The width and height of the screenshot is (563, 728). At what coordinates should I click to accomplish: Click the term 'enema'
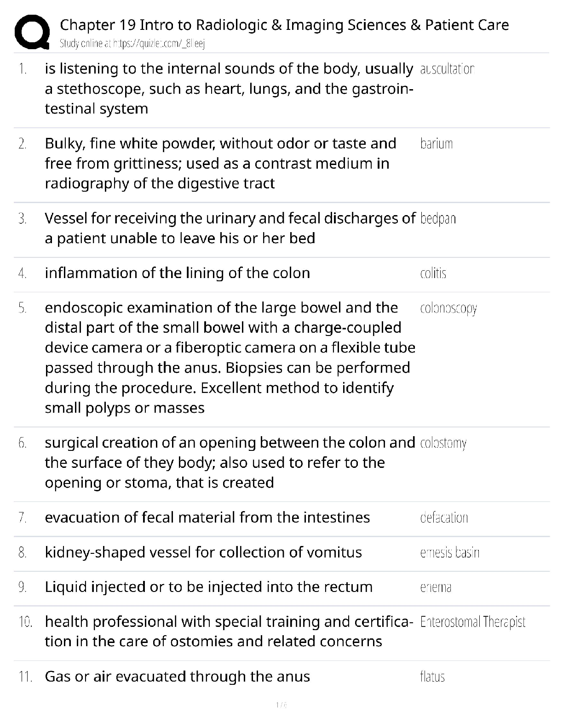tap(436, 587)
